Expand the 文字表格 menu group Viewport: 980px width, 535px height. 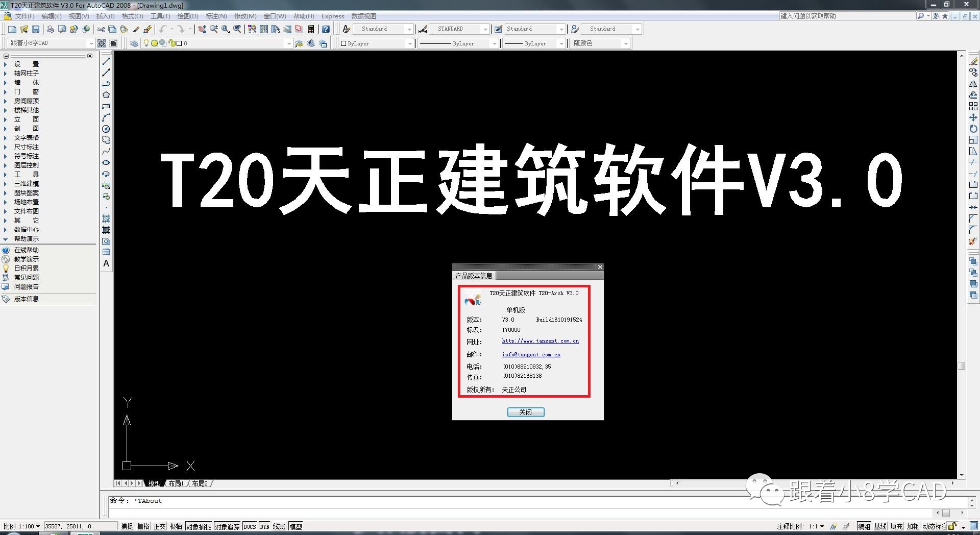tap(26, 138)
